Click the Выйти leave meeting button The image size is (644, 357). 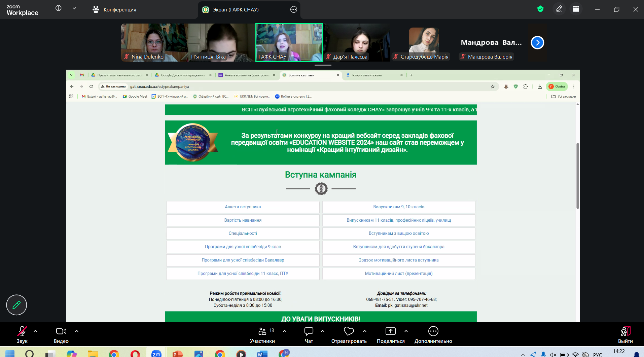625,334
